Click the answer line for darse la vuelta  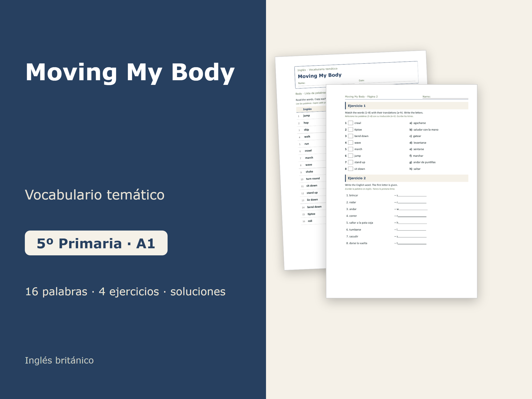point(412,243)
